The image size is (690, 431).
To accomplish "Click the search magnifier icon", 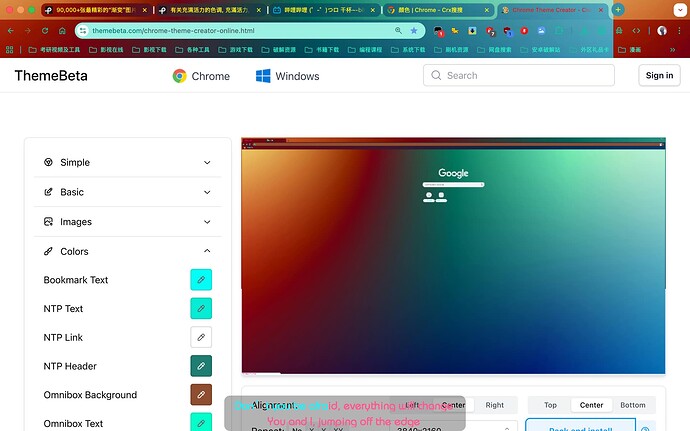I will coord(436,75).
